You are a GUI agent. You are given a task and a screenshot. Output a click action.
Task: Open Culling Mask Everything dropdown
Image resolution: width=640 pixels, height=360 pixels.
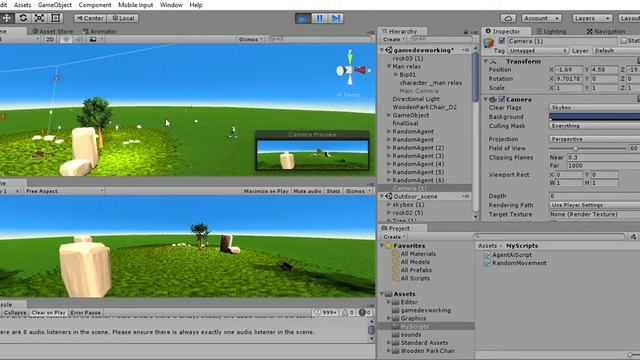point(594,126)
